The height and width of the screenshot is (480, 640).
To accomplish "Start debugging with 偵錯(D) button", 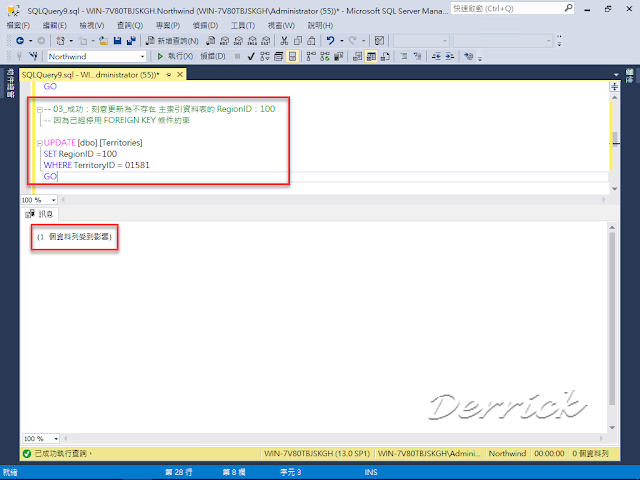I will pos(213,56).
